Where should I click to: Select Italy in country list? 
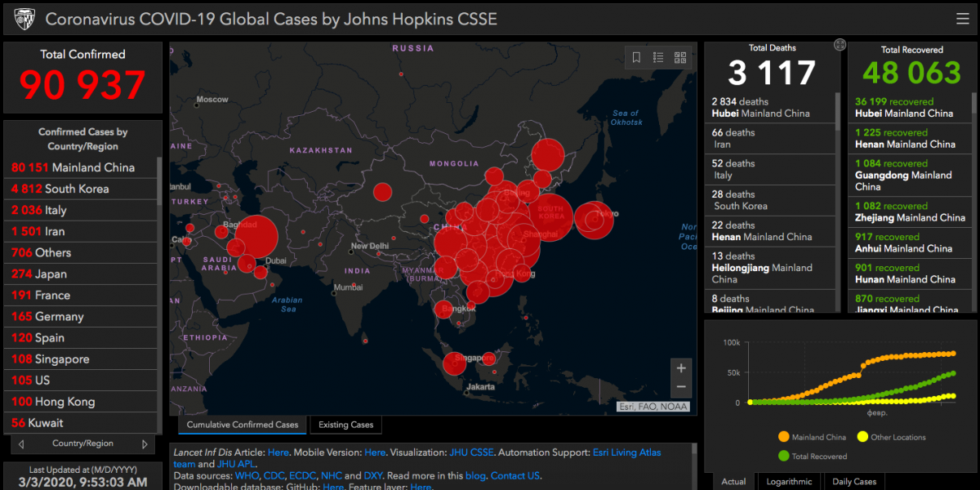pos(80,210)
